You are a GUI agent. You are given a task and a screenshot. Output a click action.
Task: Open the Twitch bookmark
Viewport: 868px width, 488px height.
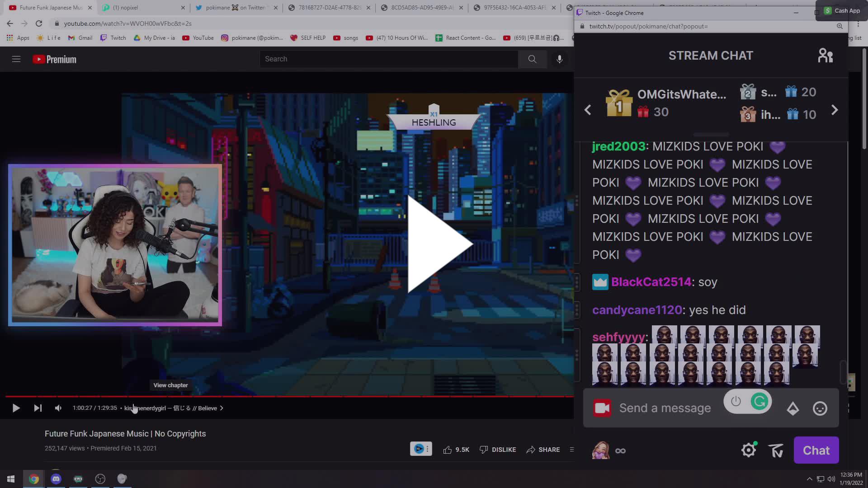(113, 38)
